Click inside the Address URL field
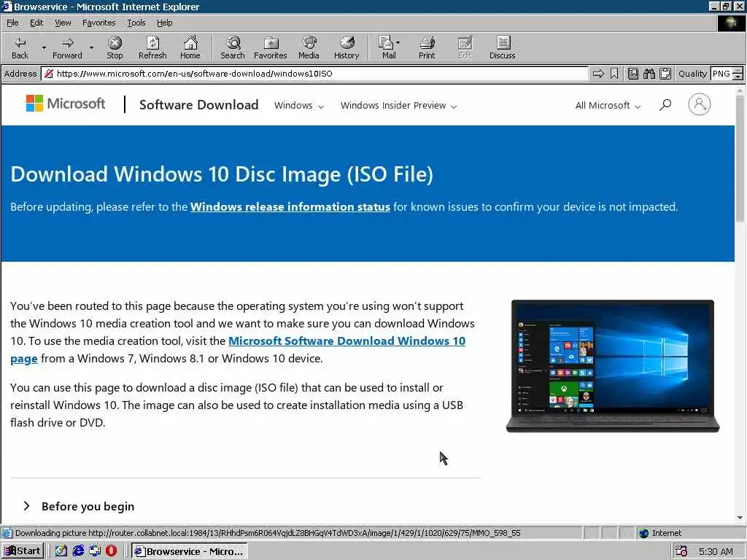 point(314,74)
